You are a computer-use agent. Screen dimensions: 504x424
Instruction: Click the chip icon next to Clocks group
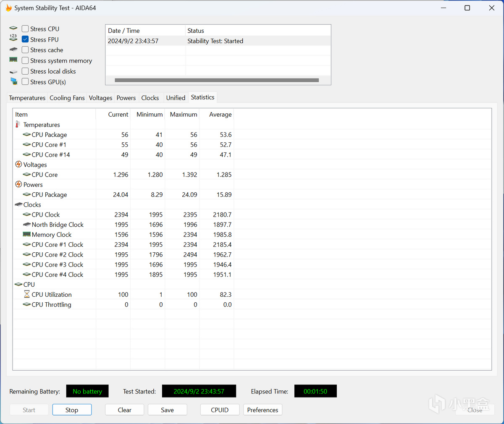tap(18, 204)
